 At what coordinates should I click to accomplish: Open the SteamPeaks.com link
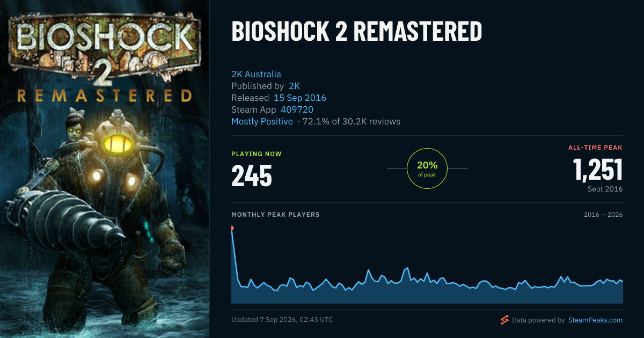point(595,320)
